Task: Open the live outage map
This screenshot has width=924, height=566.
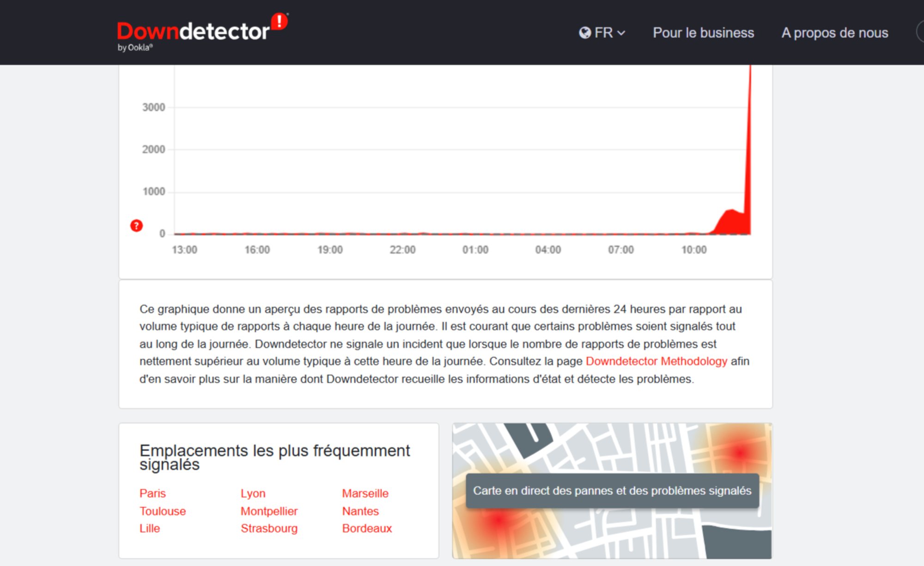Action: (x=612, y=491)
